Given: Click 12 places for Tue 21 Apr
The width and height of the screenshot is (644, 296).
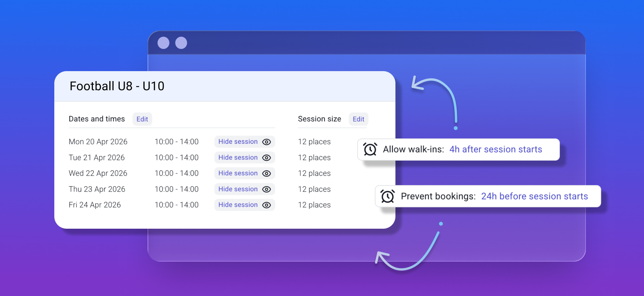Looking at the screenshot, I should click(314, 158).
